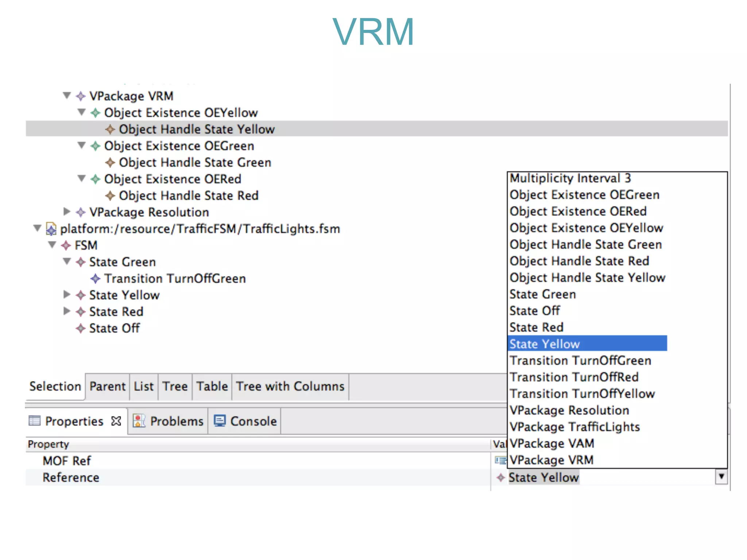Choose VPackage VRM in dropdown list
The width and height of the screenshot is (747, 560).
pyautogui.click(x=551, y=460)
